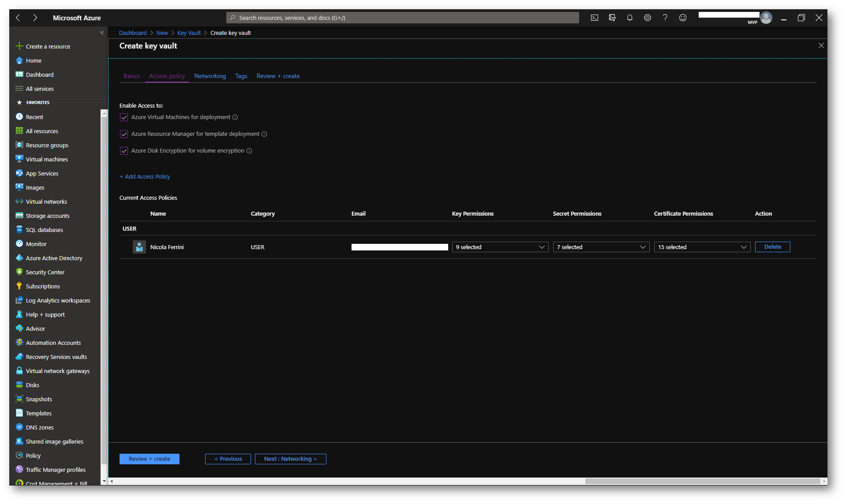
Task: Uncheck Azure Disk Encryption for volume encryption
Action: tap(124, 151)
